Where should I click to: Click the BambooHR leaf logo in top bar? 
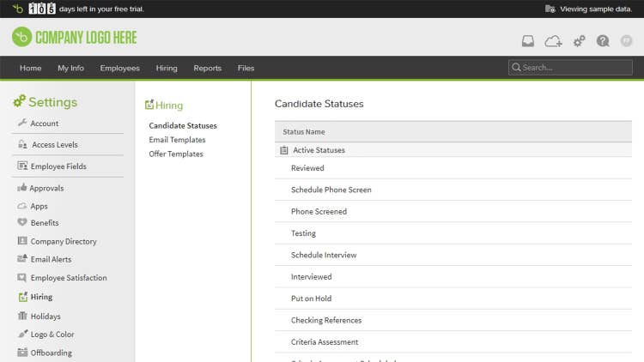click(18, 9)
